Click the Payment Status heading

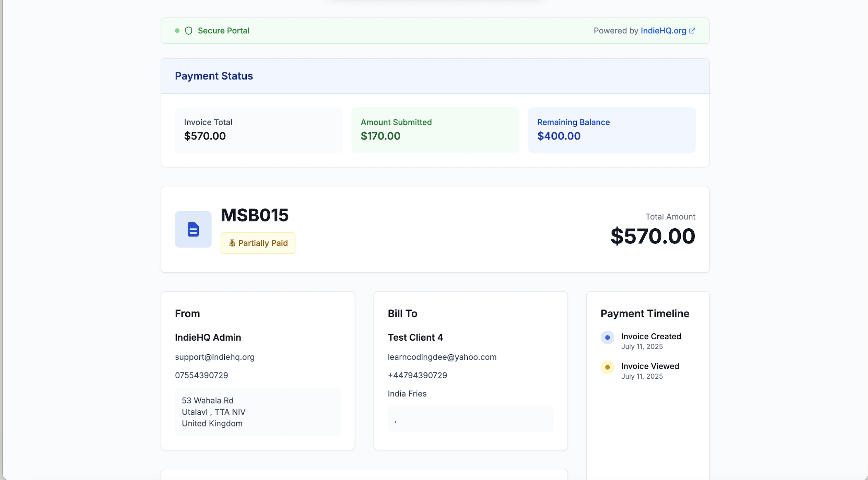tap(214, 76)
